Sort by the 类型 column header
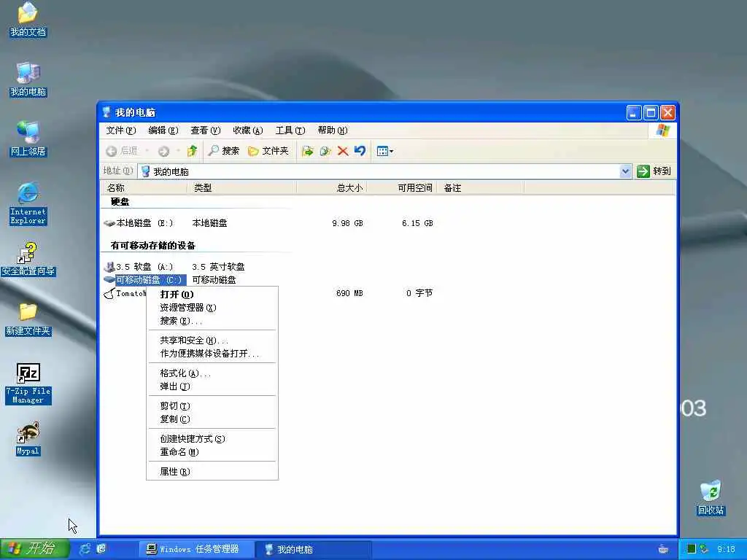This screenshot has height=560, width=747. 242,187
